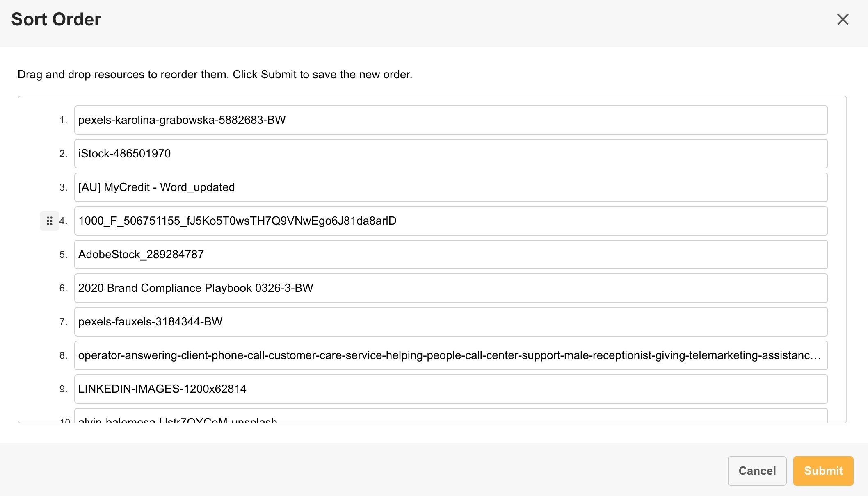Click the Sort Order dialog title

tap(56, 19)
